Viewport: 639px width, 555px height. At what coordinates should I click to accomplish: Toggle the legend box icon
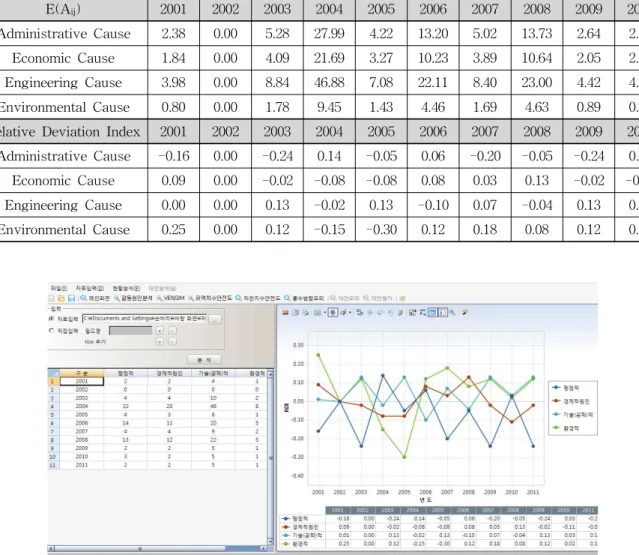click(443, 313)
